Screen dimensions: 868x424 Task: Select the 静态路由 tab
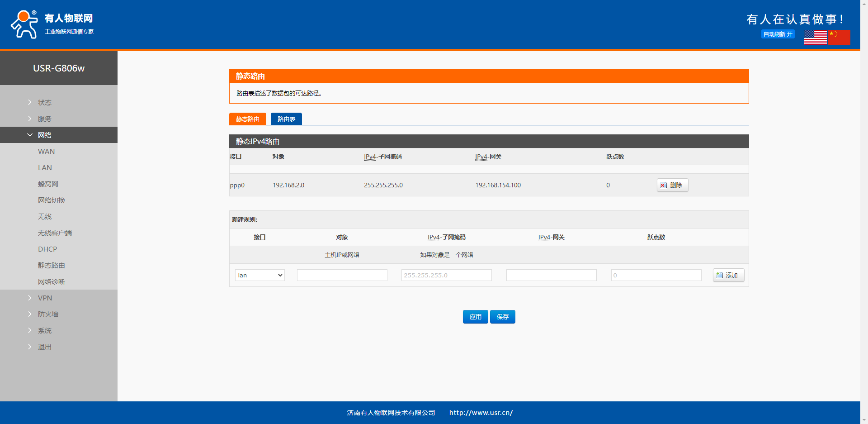pyautogui.click(x=247, y=119)
